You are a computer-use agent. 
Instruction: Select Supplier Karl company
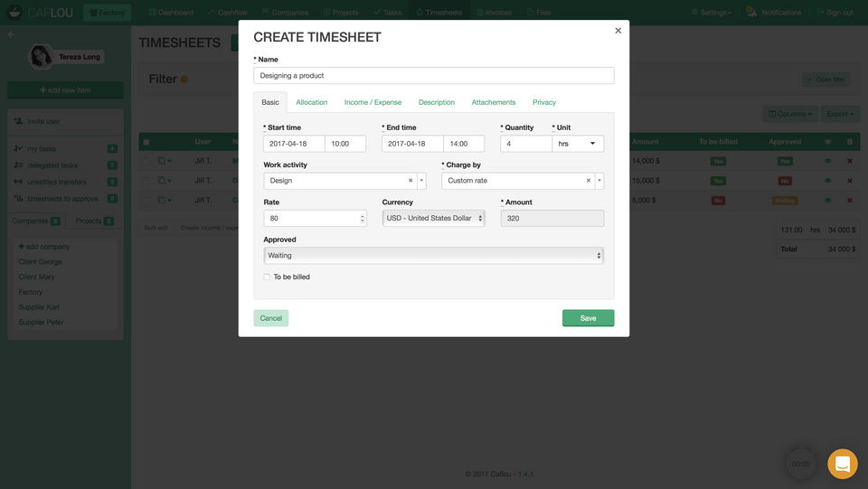coord(39,307)
